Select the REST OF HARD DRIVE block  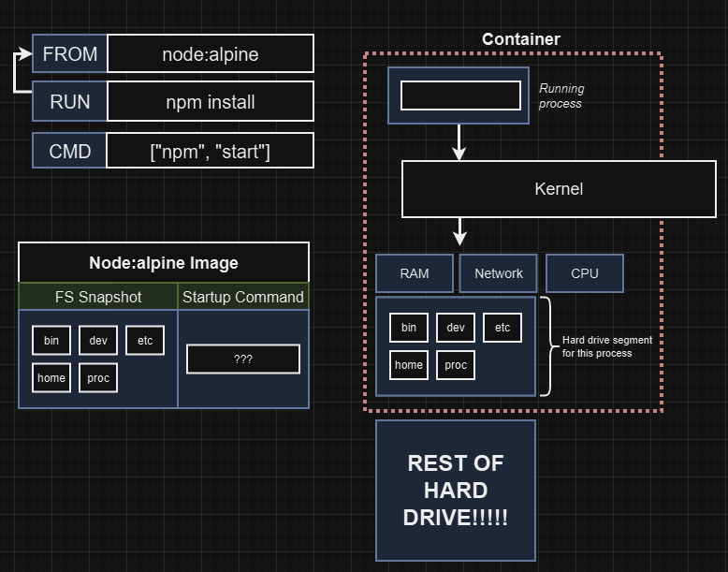[x=456, y=490]
